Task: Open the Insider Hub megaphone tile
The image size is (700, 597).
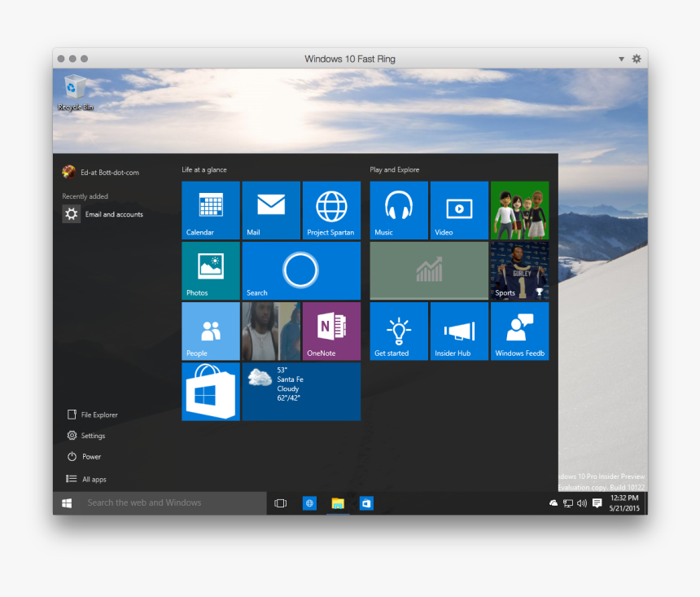Action: pos(459,331)
